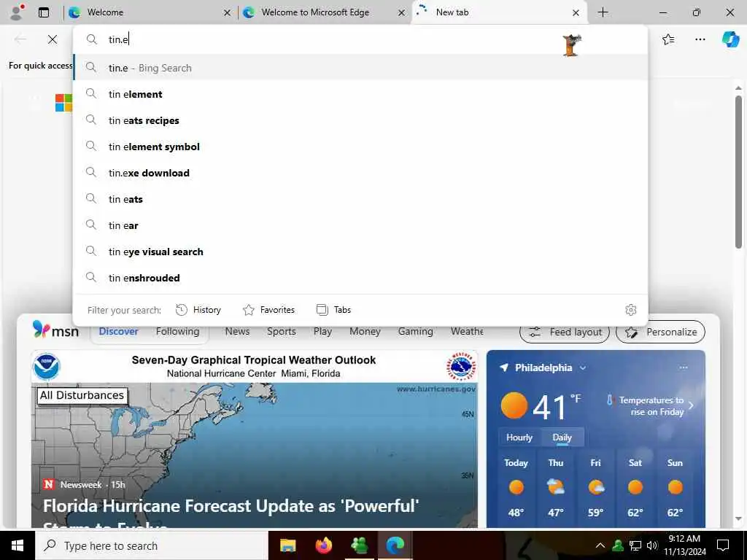The image size is (747, 560).
Task: Launch the Copilot icon in Edge toolbar
Action: point(730,39)
